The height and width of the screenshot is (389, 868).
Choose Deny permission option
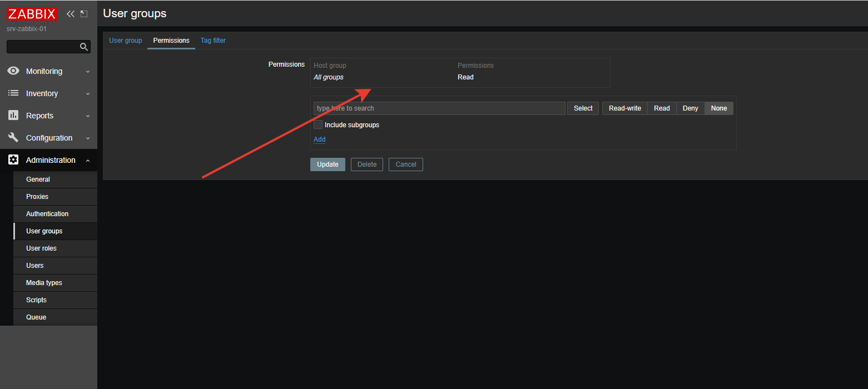tap(690, 108)
